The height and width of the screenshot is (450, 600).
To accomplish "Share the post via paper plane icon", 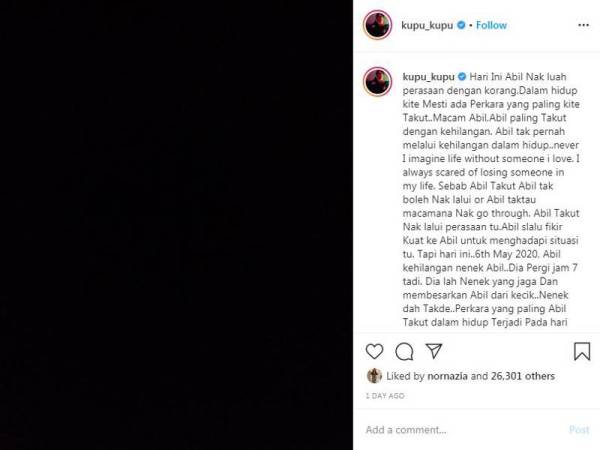I will tap(434, 351).
